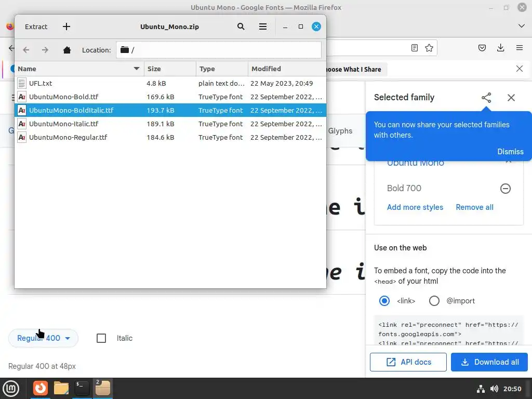
Task: Click the archive manager taskbar item
Action: coord(102,389)
